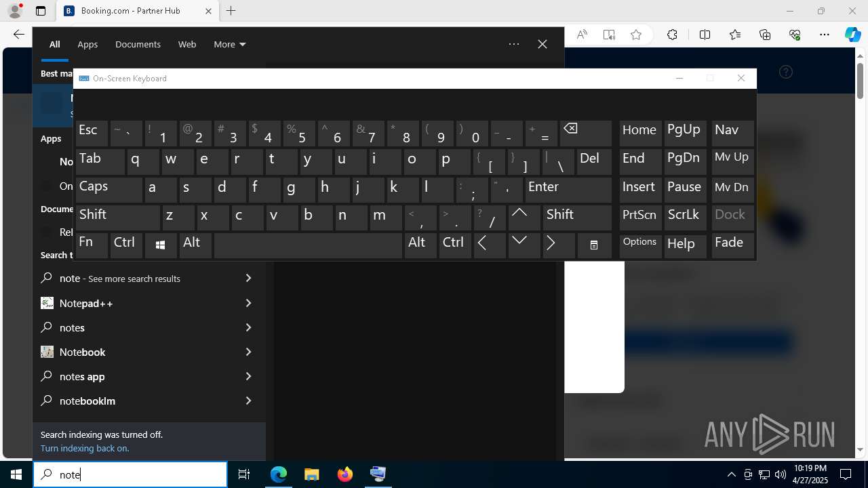Expand 'notebooklm' suggestion arrow
Image resolution: width=868 pixels, height=488 pixels.
click(x=248, y=401)
